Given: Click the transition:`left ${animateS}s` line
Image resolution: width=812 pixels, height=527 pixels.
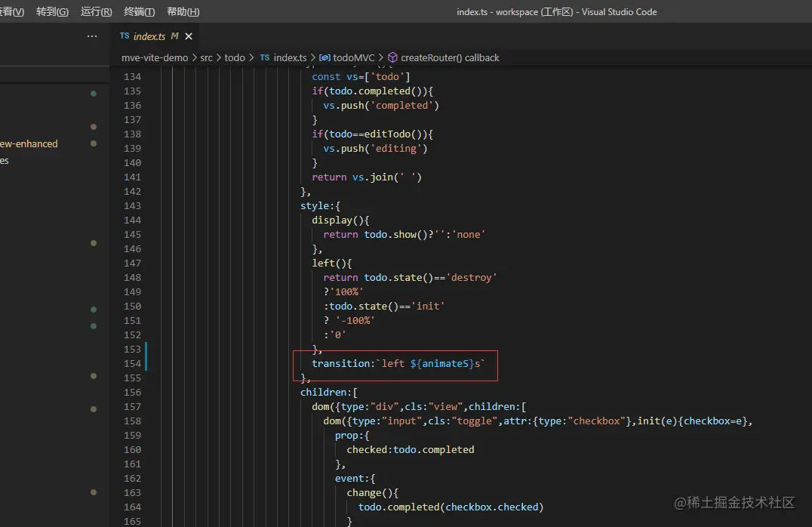Looking at the screenshot, I should coord(398,364).
